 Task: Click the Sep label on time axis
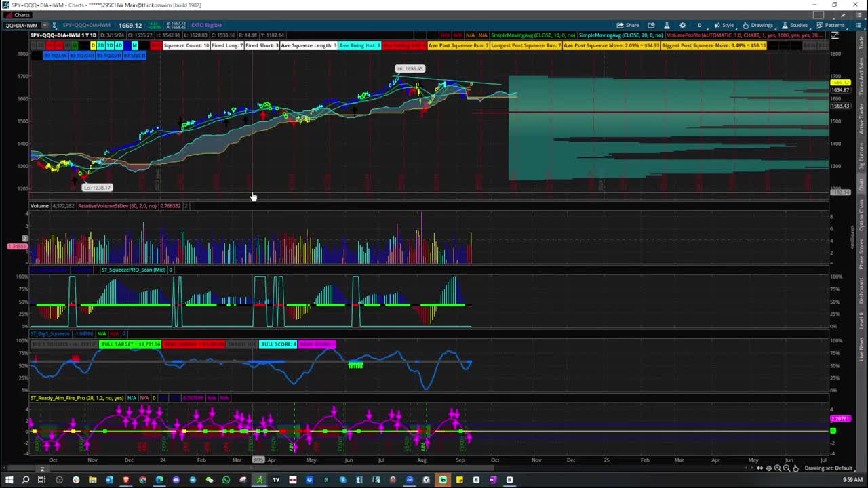(460, 460)
